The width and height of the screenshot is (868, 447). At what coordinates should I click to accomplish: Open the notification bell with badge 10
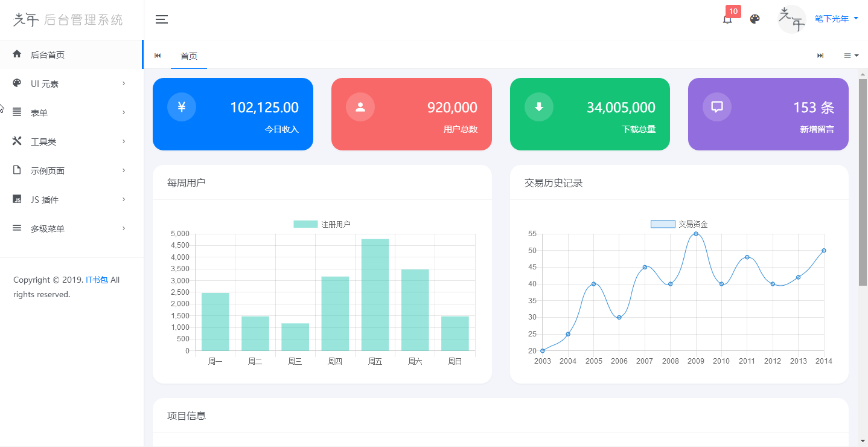pos(727,19)
